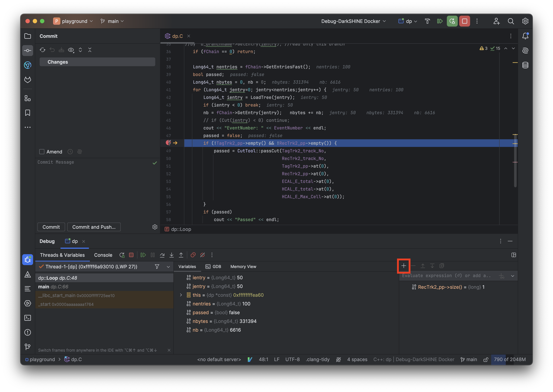Open Terminal tool window from sidebar
553x392 pixels.
28,318
